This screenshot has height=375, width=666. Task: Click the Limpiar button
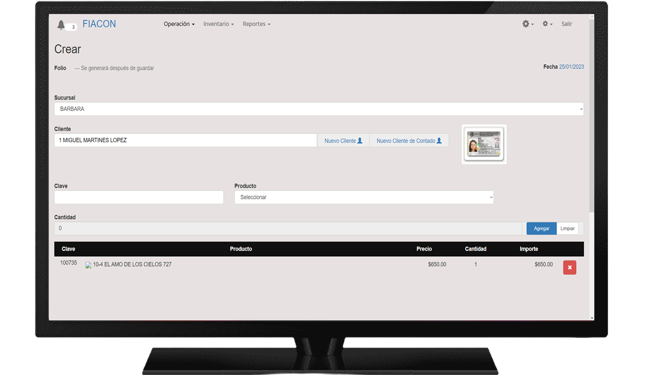567,228
